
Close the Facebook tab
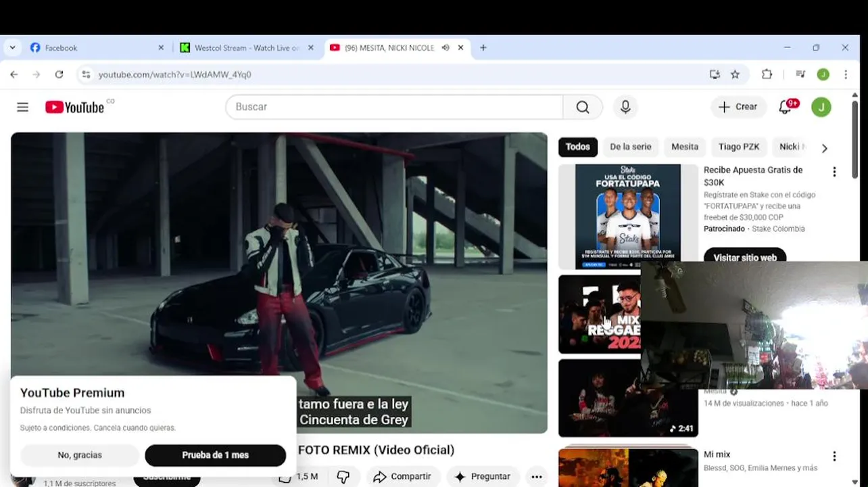[161, 48]
